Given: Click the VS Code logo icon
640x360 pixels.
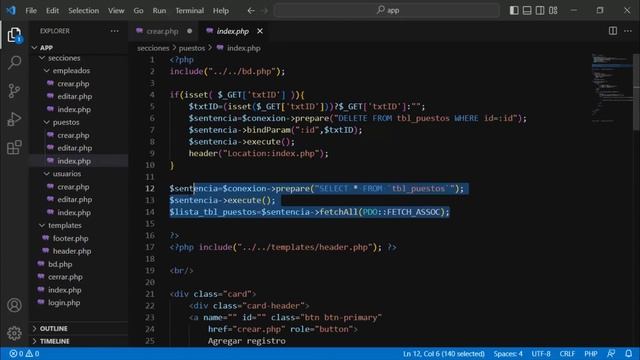Looking at the screenshot, I should pos(11,10).
